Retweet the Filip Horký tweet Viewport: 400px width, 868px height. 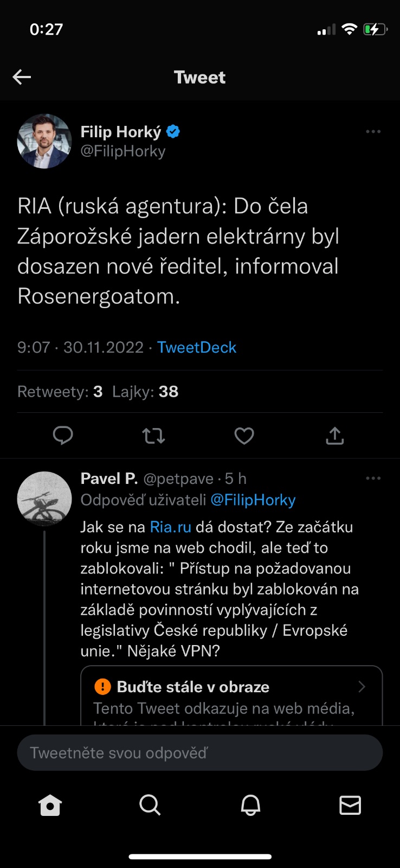[153, 436]
